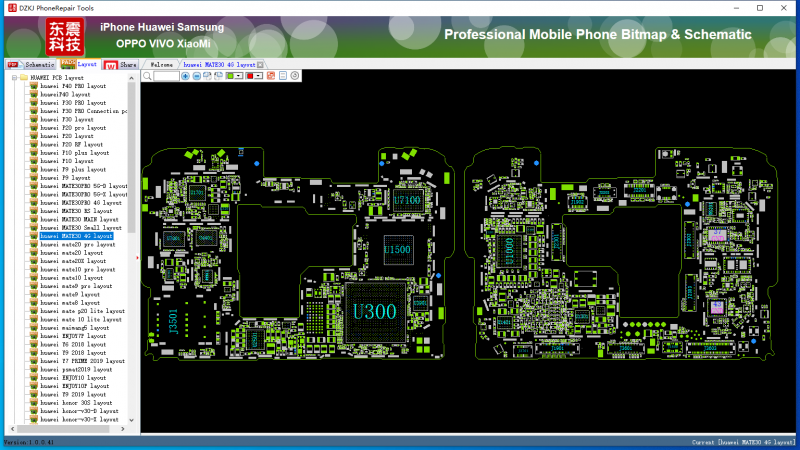800x450 pixels.
Task: Click the icon next to huawei P20 layout
Action: coord(34,136)
